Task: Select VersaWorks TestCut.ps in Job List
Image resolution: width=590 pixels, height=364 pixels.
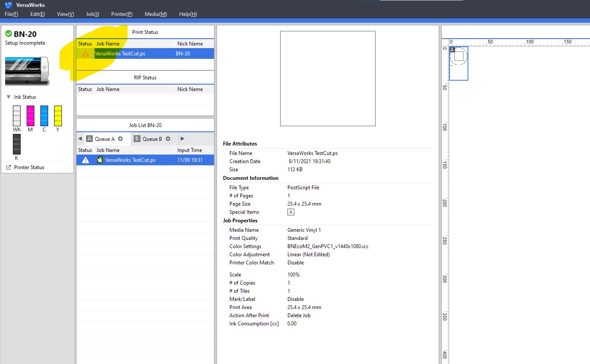Action: tap(130, 160)
